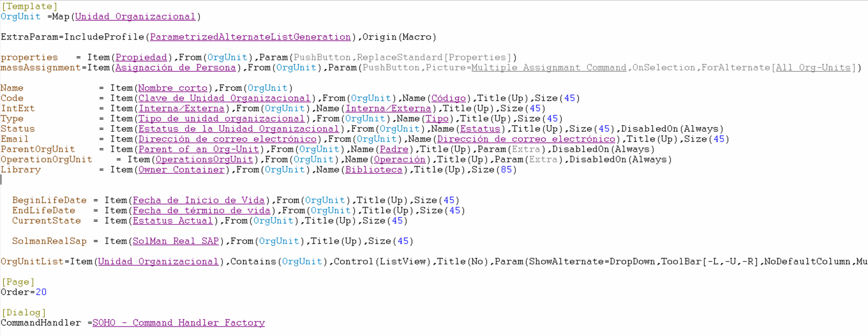Click the Email key name
Viewport: 868px width, 336px height.
tap(15, 139)
